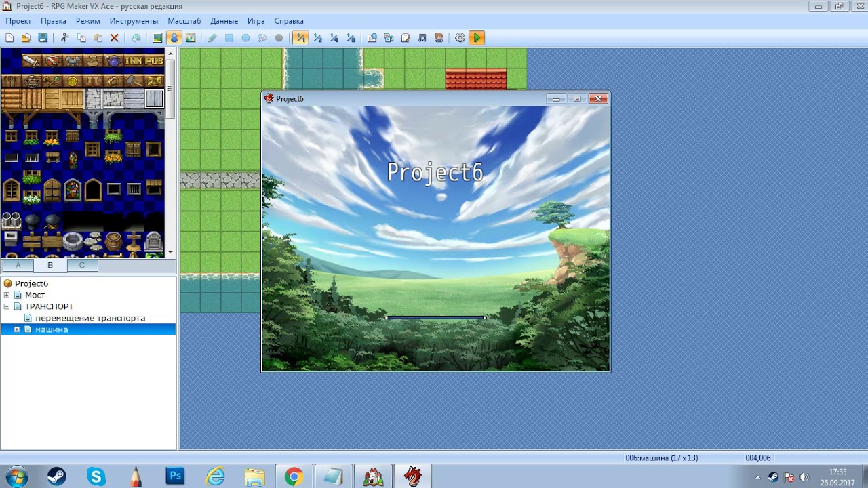The width and height of the screenshot is (868, 488).
Task: Click the Cut scissors toolbar icon
Action: 65,38
